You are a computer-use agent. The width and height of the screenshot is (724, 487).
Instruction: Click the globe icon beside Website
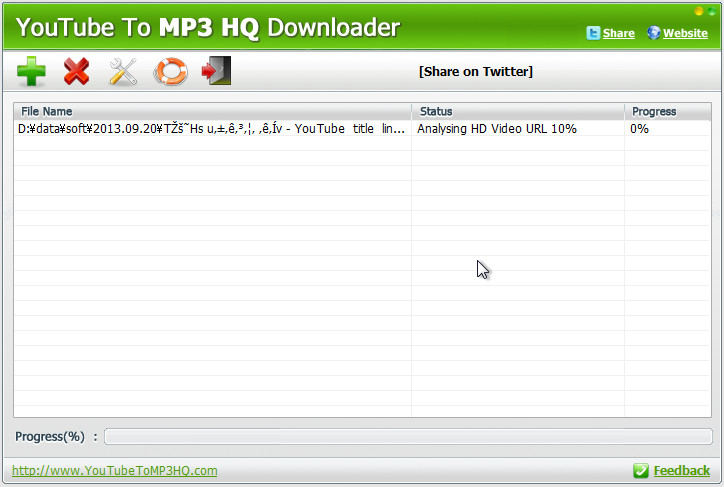(x=653, y=33)
